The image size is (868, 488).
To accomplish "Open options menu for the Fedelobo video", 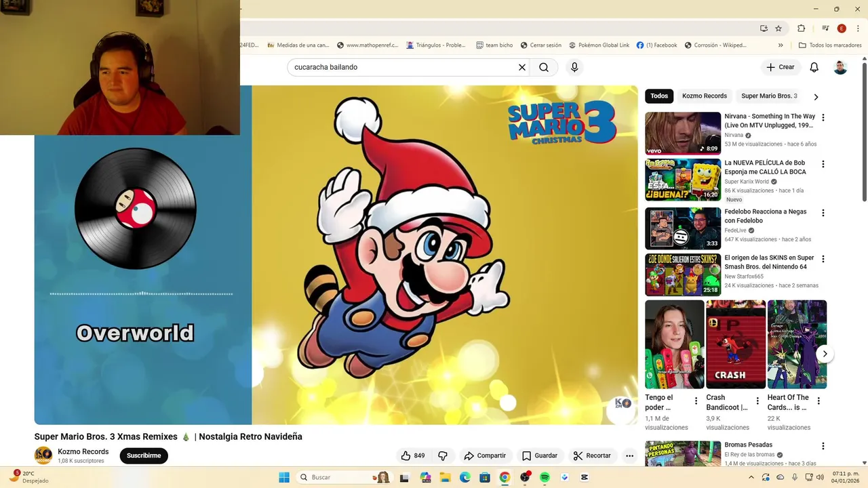I will coord(823,213).
